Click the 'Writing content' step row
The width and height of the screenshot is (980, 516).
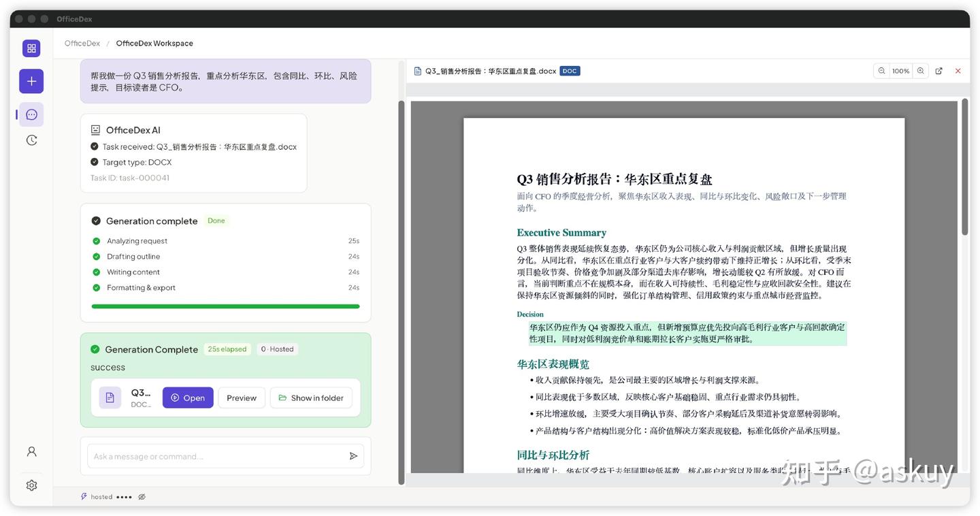[x=225, y=272]
